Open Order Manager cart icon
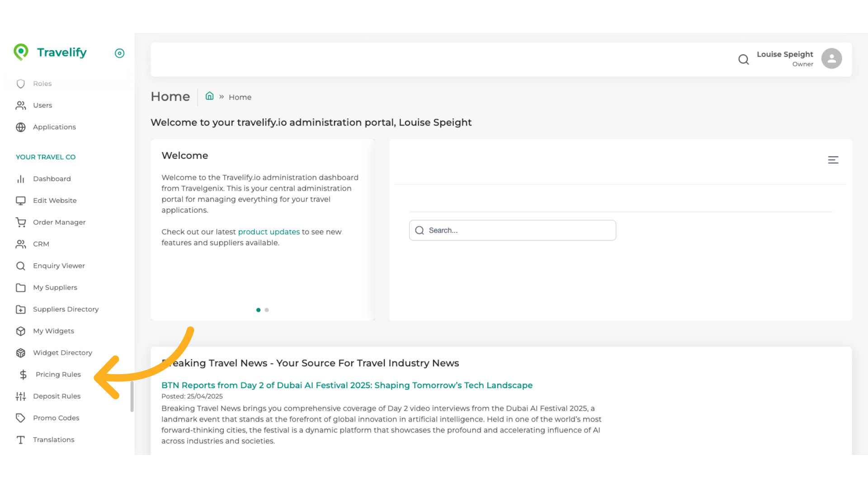868x488 pixels. pos(21,222)
